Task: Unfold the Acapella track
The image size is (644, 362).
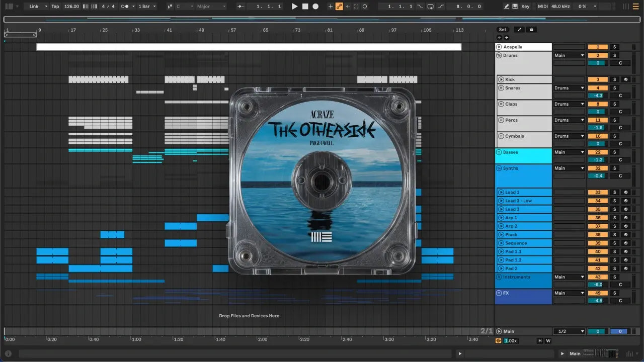Action: 499,47
